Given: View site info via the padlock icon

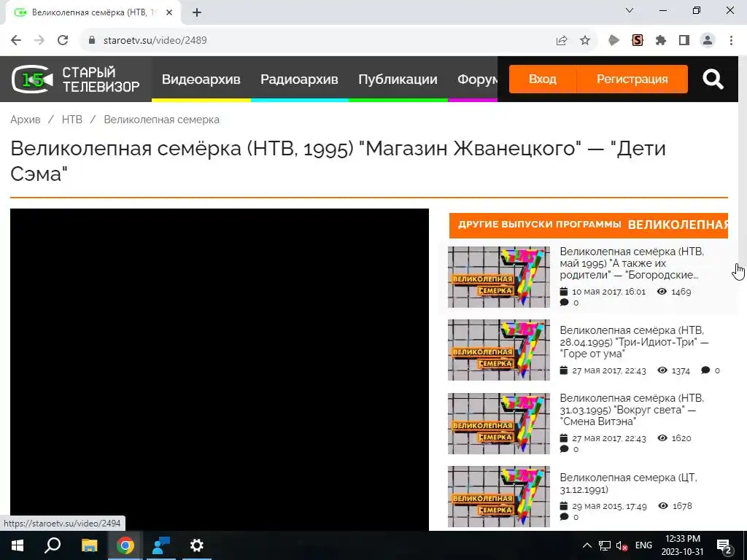Looking at the screenshot, I should coord(92,40).
